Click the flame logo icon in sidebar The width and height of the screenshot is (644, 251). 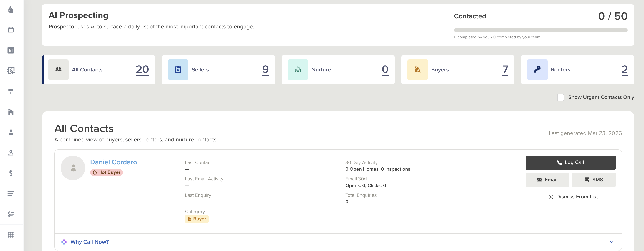pos(11,10)
